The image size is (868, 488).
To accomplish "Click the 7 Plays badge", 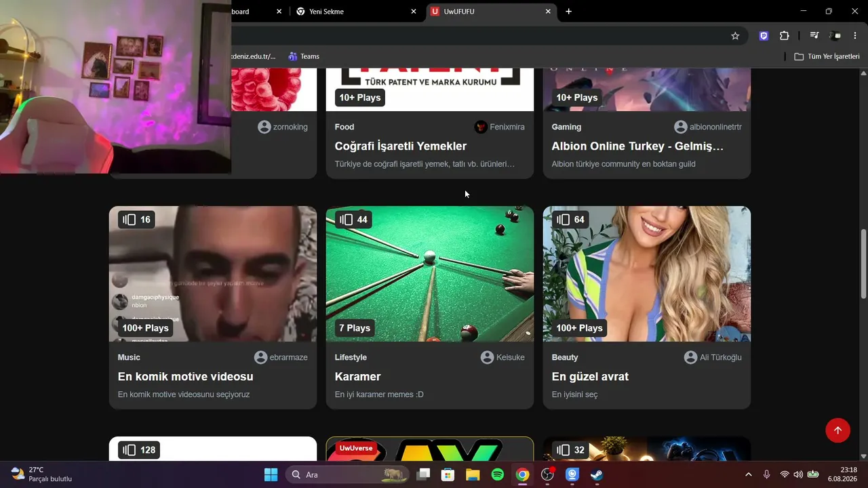I will (x=355, y=328).
